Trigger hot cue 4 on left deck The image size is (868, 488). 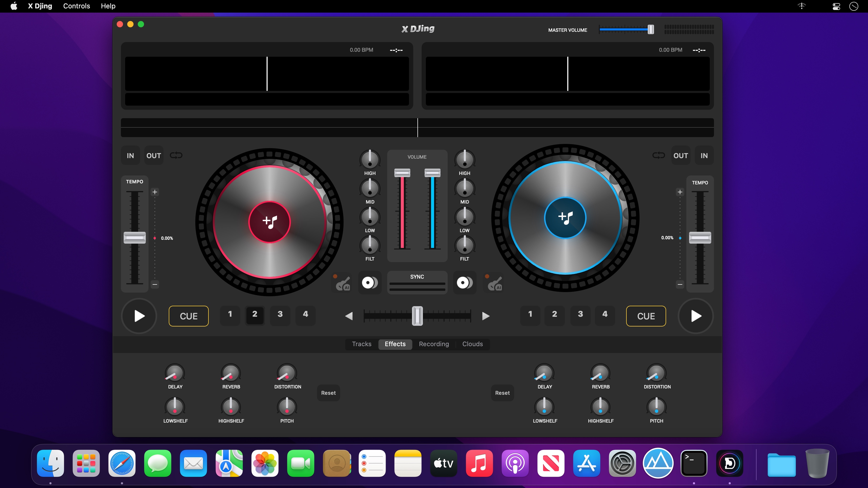tap(305, 315)
